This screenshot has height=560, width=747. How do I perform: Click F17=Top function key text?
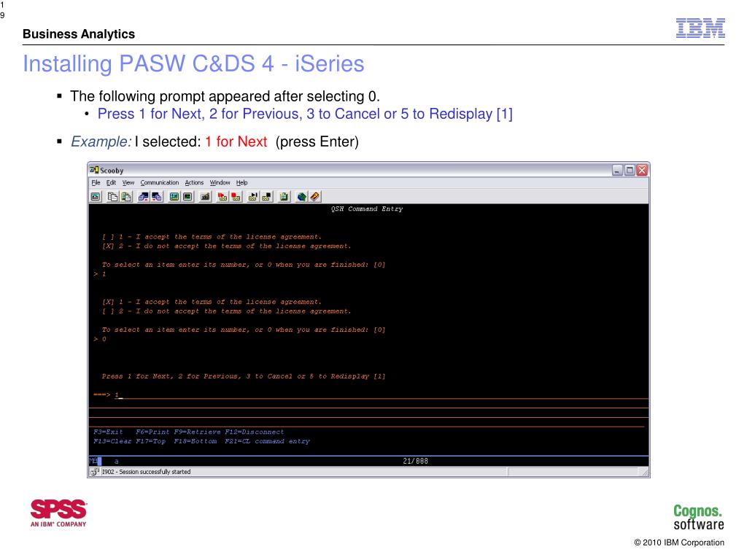click(x=150, y=441)
